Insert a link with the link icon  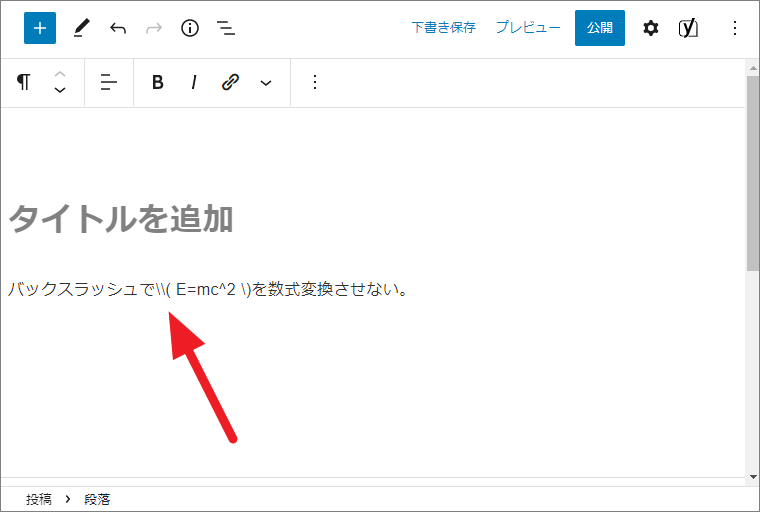pyautogui.click(x=230, y=82)
